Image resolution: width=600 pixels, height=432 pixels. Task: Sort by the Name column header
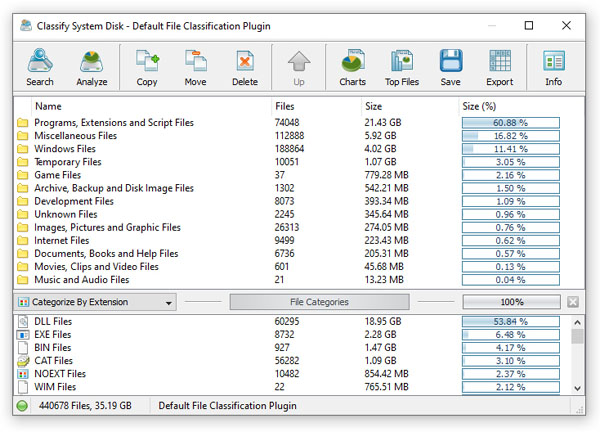click(48, 105)
